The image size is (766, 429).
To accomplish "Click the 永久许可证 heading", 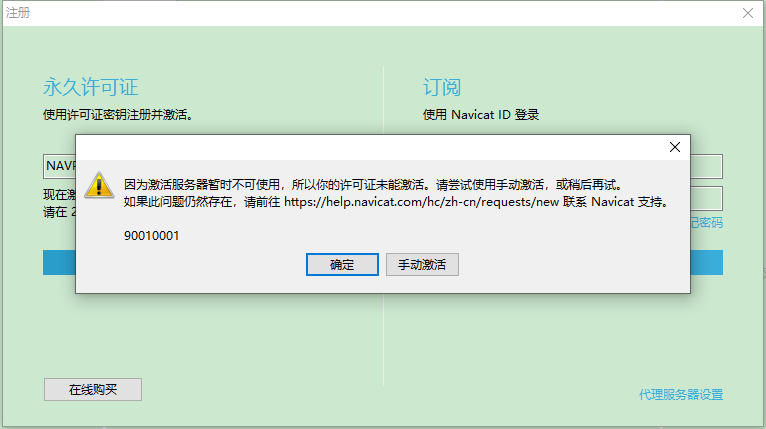I will coord(91,87).
